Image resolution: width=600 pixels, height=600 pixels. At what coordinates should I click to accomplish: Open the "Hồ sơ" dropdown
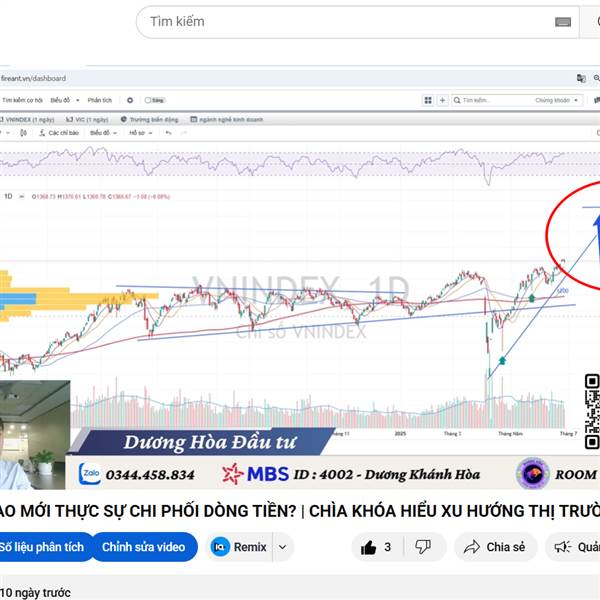point(141,133)
